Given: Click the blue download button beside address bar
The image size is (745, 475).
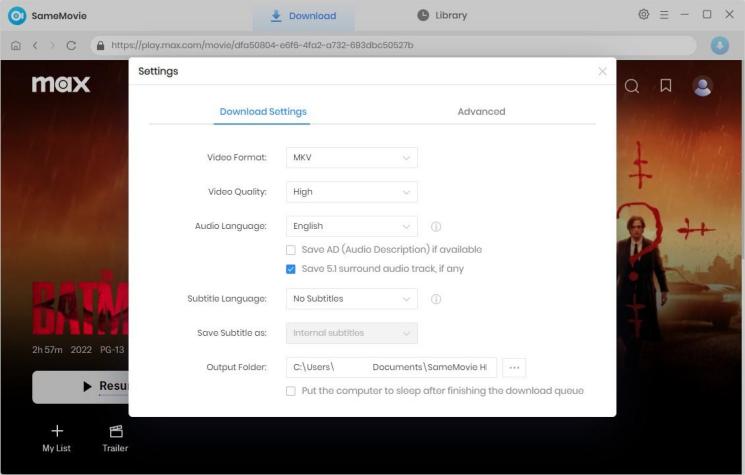Looking at the screenshot, I should [719, 45].
